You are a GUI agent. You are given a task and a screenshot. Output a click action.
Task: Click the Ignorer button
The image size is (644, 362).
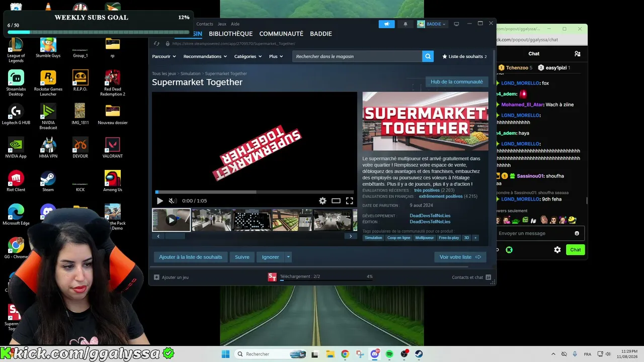270,257
